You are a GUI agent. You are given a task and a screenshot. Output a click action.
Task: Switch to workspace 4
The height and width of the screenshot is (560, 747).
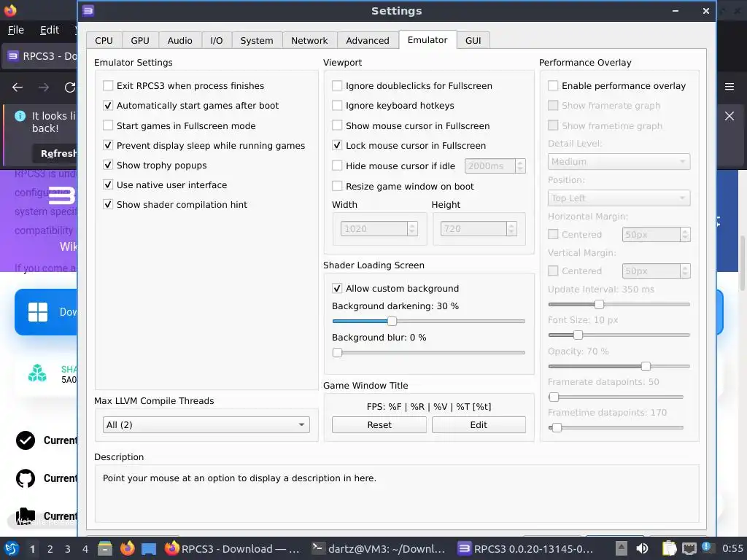click(x=85, y=549)
